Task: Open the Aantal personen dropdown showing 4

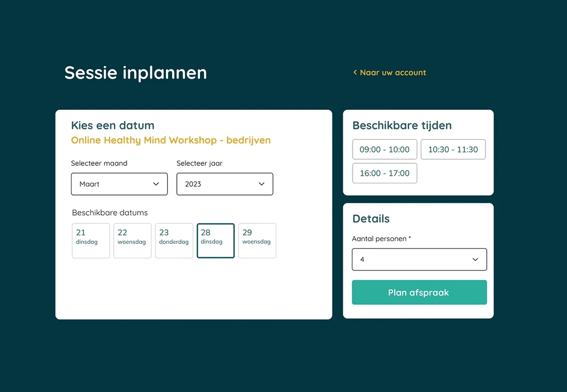Action: (x=420, y=259)
